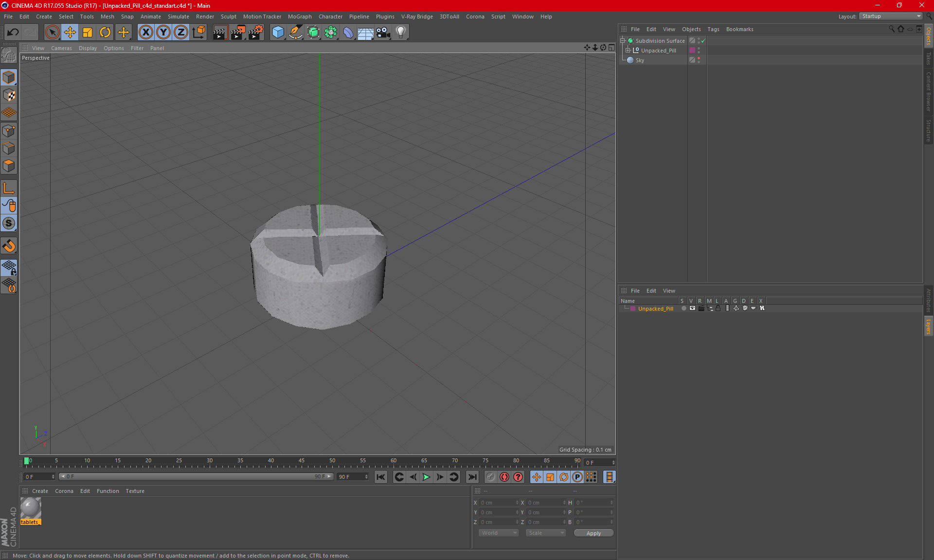Add a Floor environment object

(x=365, y=32)
